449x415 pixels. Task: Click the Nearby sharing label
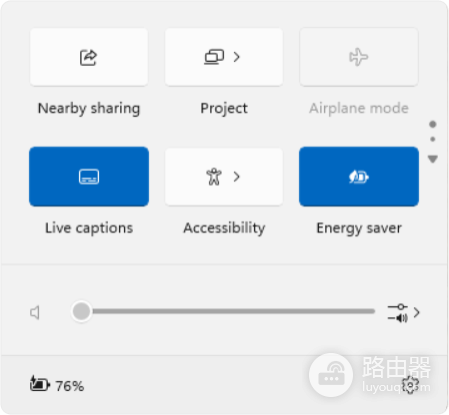pyautogui.click(x=89, y=108)
